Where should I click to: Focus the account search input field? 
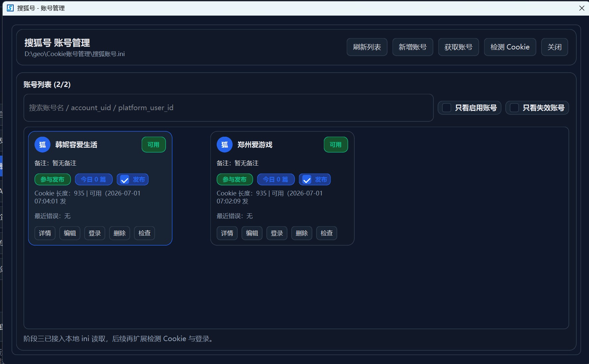coord(228,108)
